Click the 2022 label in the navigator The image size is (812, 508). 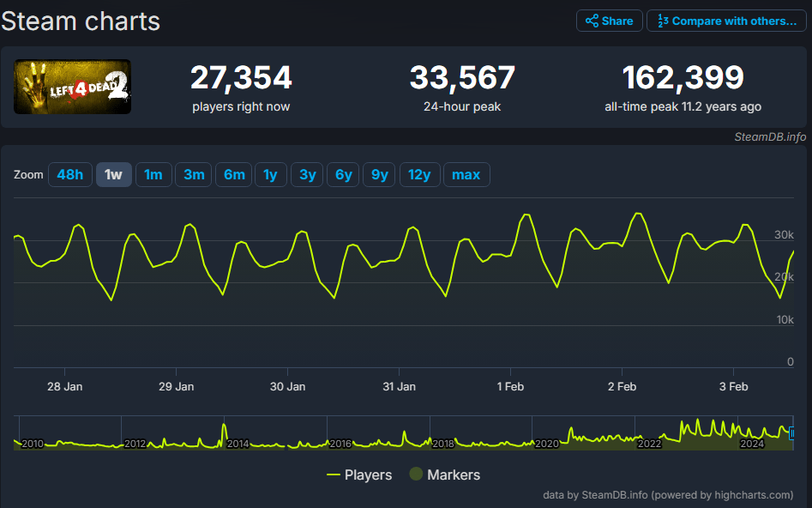(x=649, y=444)
